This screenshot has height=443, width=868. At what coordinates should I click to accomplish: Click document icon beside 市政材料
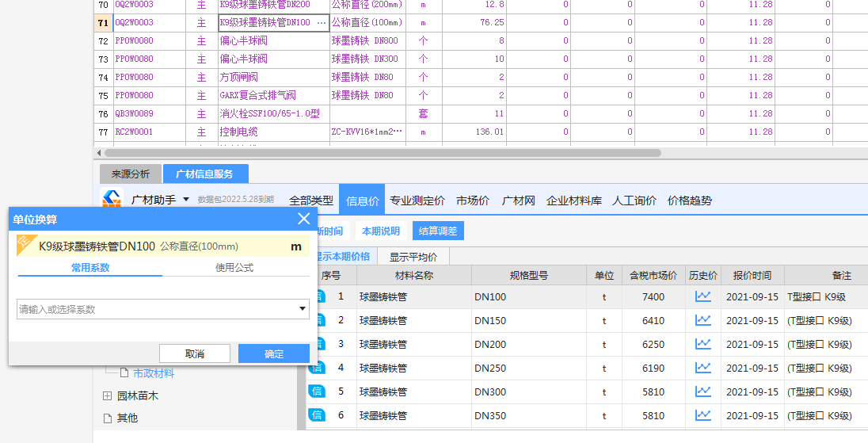coord(124,373)
